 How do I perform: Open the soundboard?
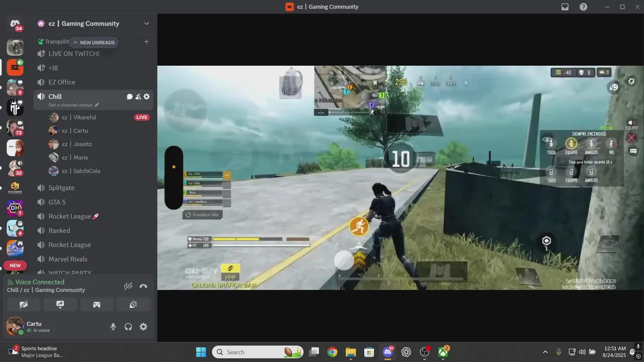tap(133, 304)
